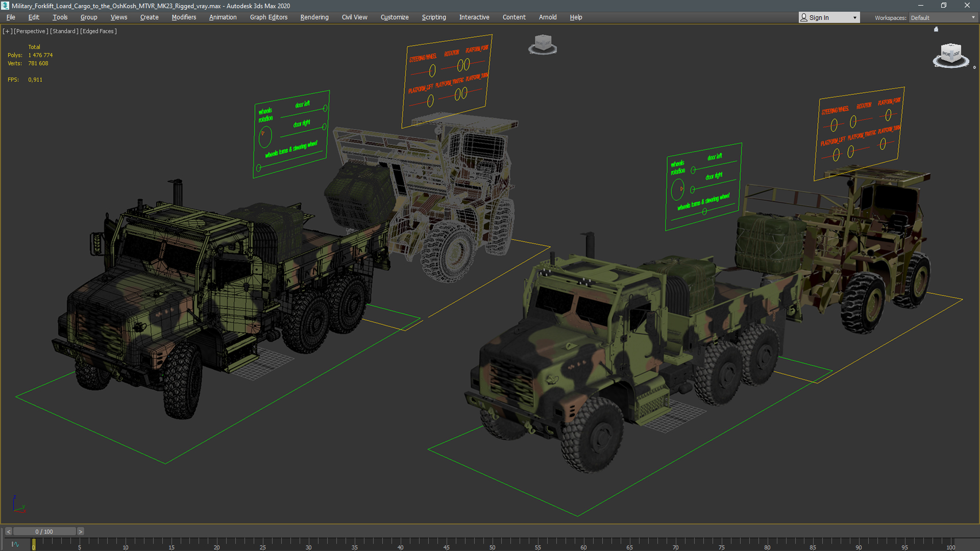
Task: Minimize the 3ds Max window
Action: [x=920, y=6]
